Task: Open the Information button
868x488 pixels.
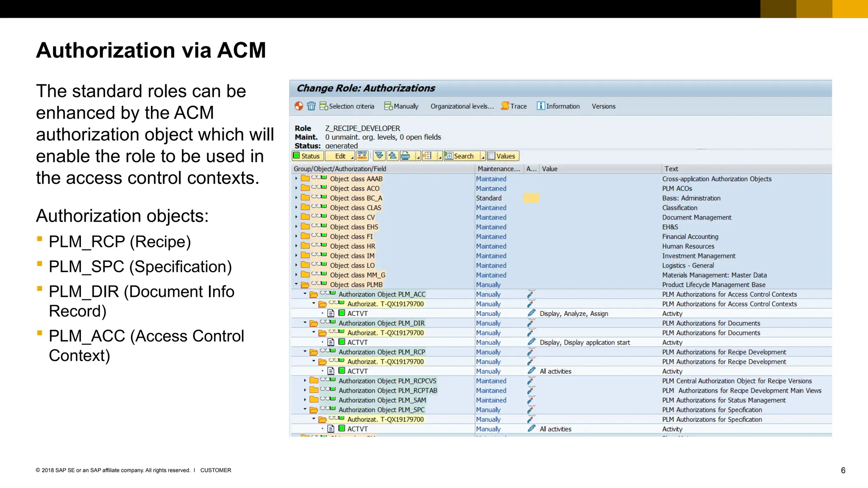Action: coord(558,106)
